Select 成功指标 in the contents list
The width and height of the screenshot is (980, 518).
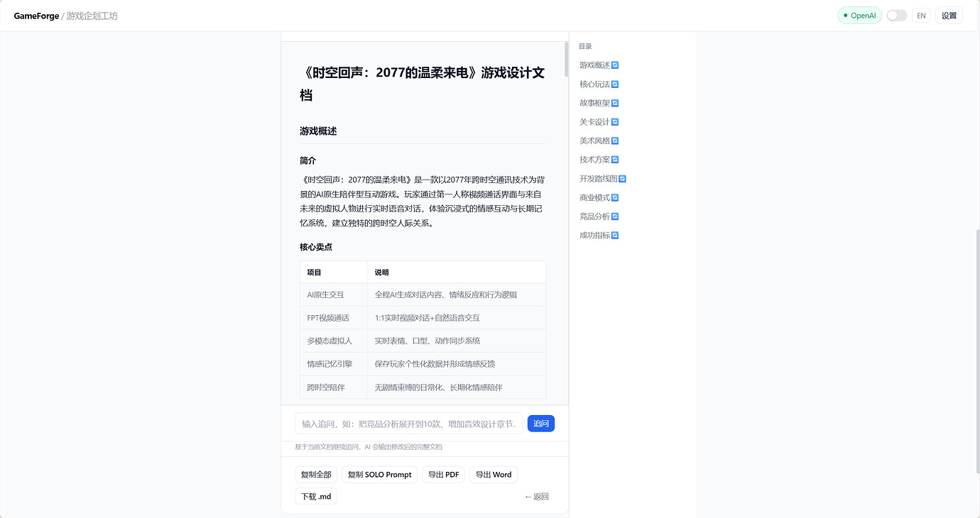click(594, 236)
